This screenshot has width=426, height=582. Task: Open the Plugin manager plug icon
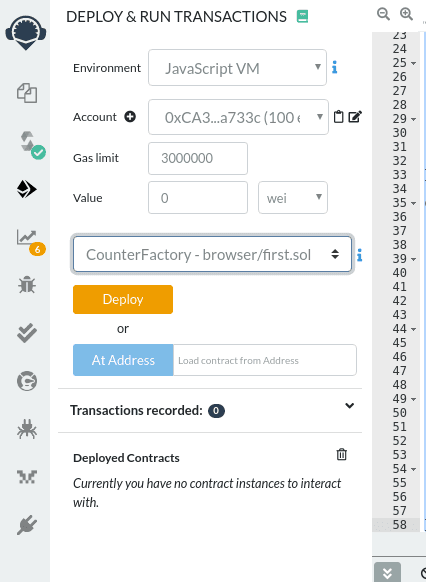click(27, 525)
